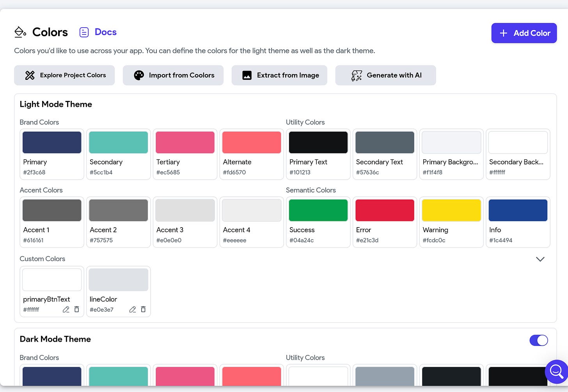The image size is (568, 392).
Task: Select the Success green swatch
Action: point(318,210)
